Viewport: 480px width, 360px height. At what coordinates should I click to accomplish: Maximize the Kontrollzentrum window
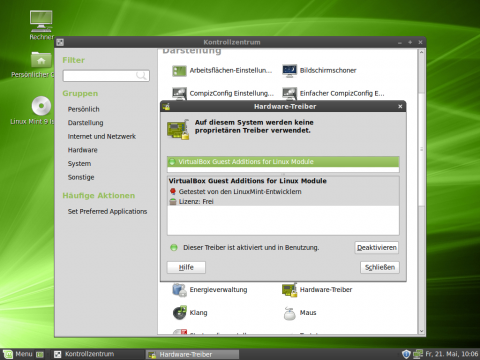410,42
